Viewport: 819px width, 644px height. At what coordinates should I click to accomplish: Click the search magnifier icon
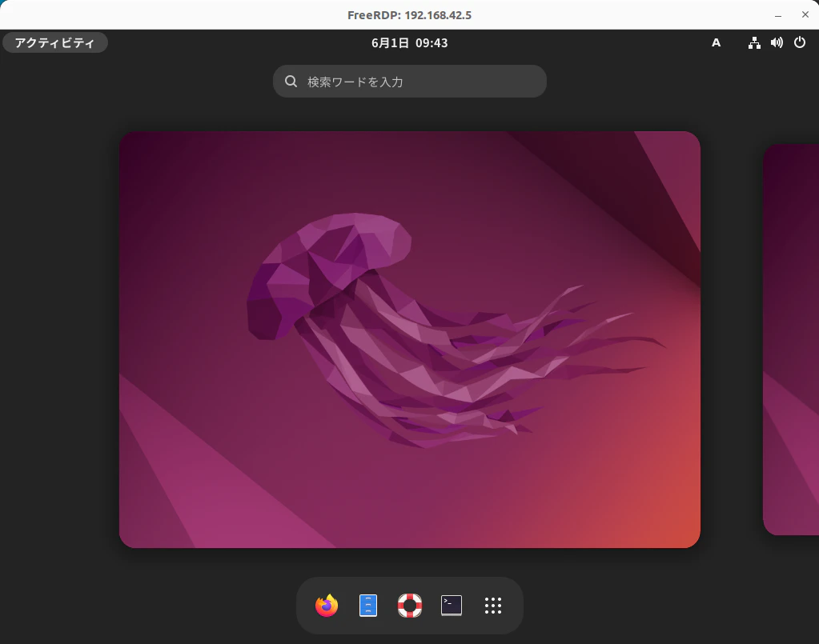coord(291,82)
